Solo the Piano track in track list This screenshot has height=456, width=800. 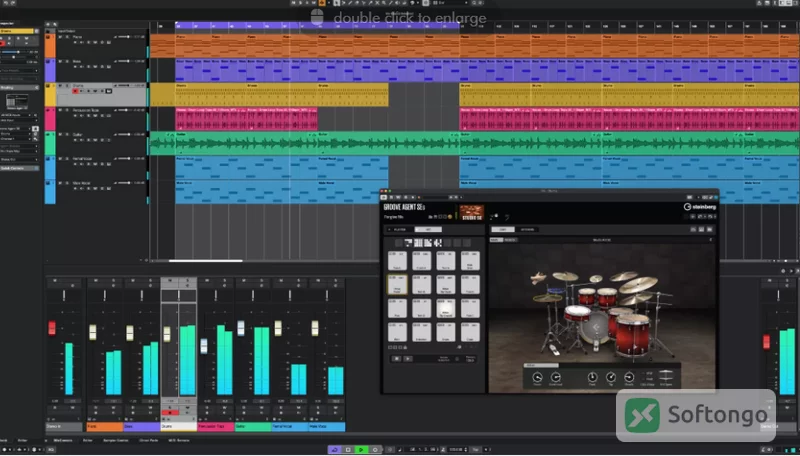point(67,37)
